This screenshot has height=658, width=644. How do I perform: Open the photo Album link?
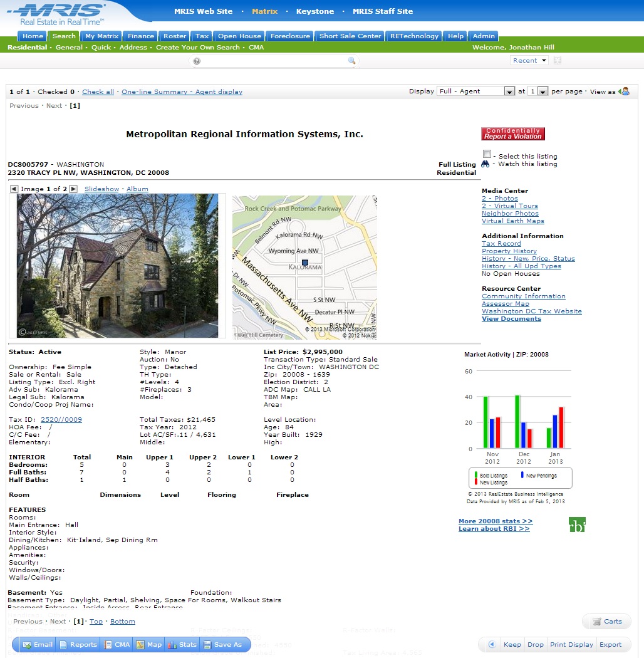137,189
